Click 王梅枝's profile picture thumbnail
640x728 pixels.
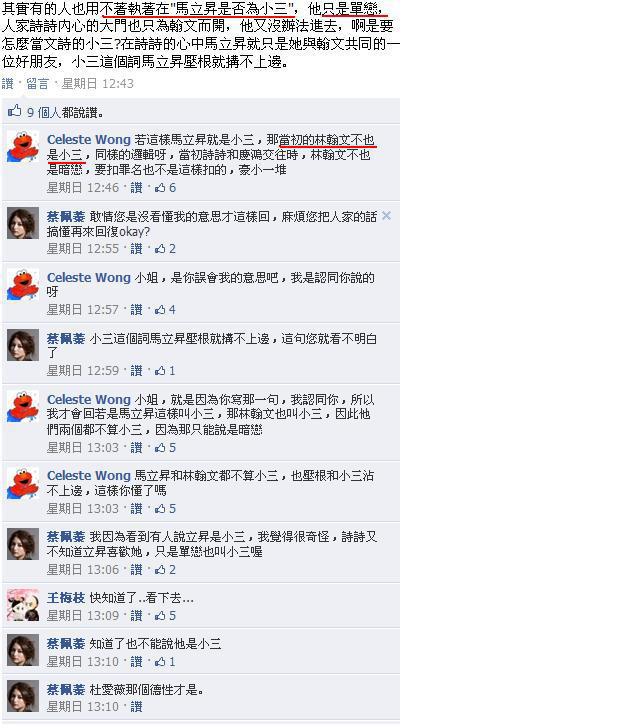click(x=23, y=605)
